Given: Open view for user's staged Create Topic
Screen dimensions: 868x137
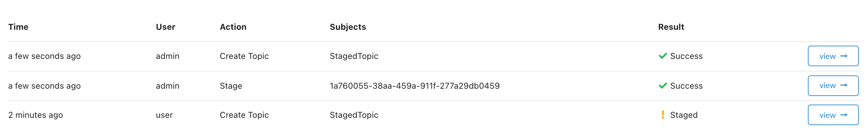Looking at the screenshot, I should pyautogui.click(x=833, y=115).
